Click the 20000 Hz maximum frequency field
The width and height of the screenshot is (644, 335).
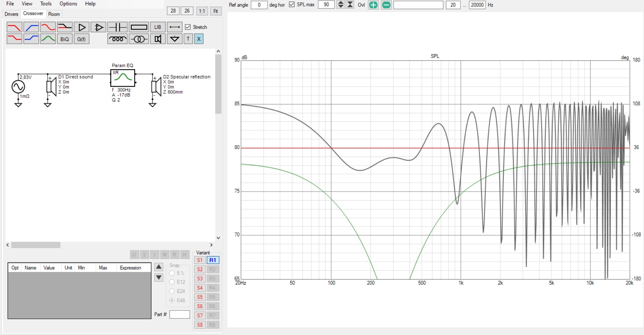click(477, 5)
